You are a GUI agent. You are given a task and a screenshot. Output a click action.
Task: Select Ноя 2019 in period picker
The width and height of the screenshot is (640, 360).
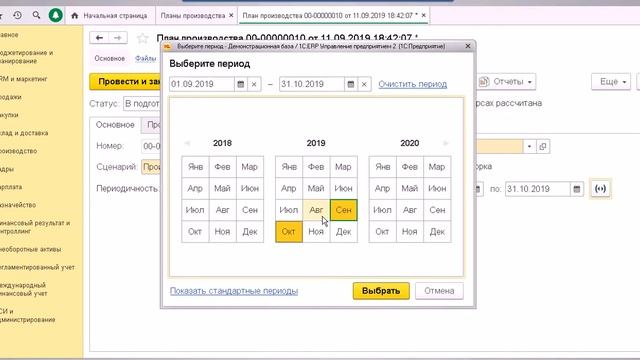pyautogui.click(x=316, y=231)
